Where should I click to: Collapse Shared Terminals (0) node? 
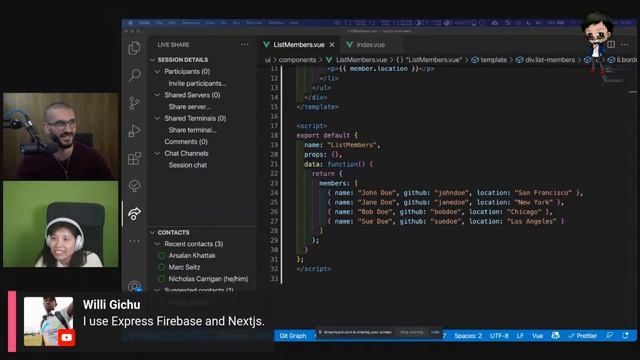[157, 118]
